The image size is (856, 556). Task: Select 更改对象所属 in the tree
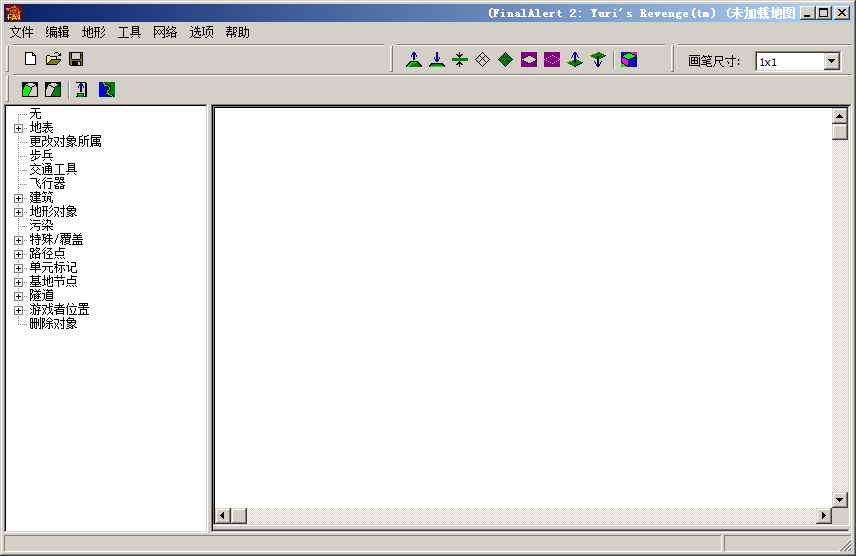(66, 141)
